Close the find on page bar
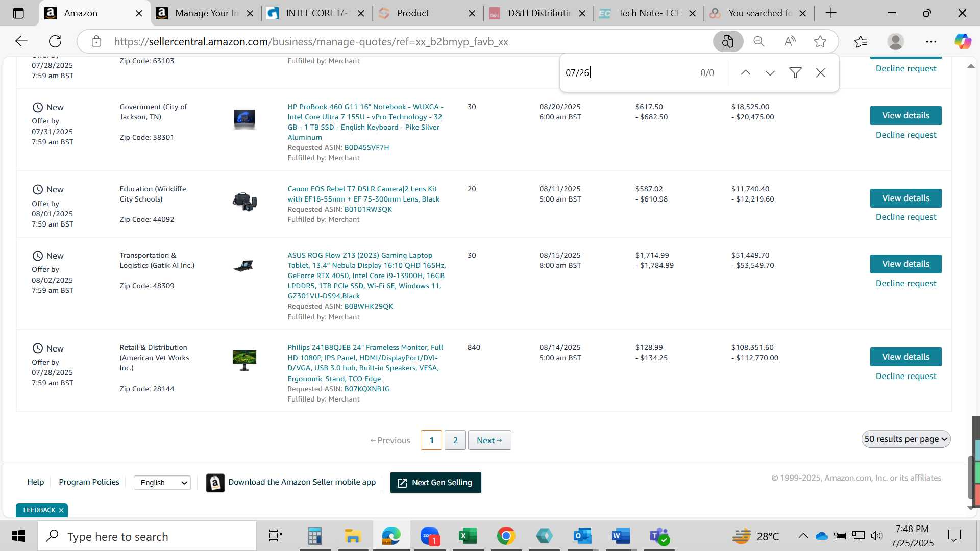980x551 pixels. [x=821, y=72]
